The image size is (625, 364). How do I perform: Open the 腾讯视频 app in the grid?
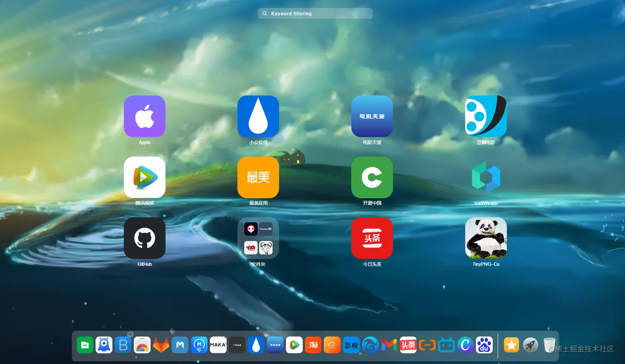click(145, 177)
